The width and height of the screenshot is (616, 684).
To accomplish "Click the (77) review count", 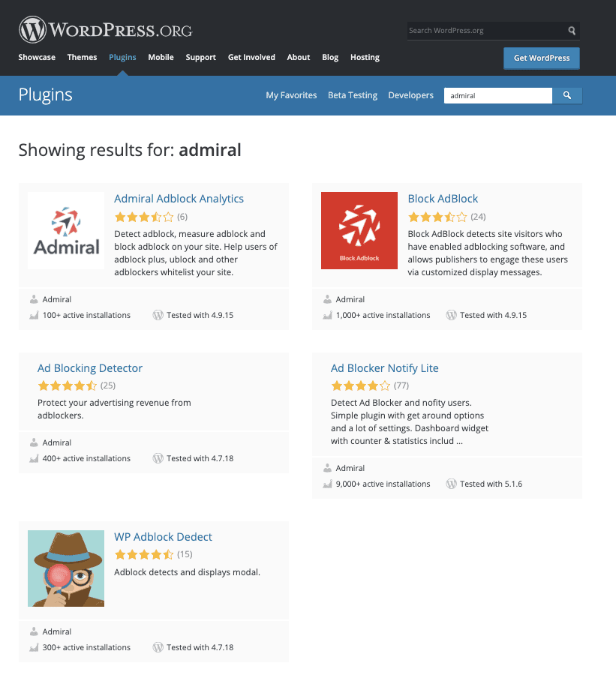I will coord(401,385).
